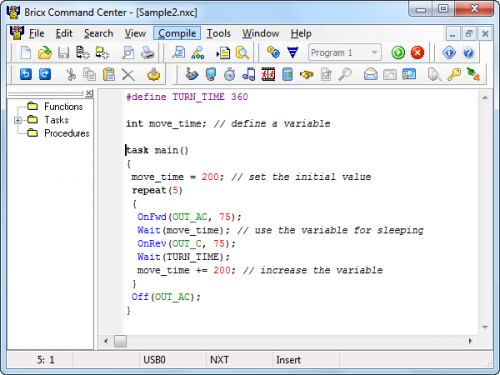Open the Search menu
Image resolution: width=500 pixels, height=375 pixels.
point(98,33)
